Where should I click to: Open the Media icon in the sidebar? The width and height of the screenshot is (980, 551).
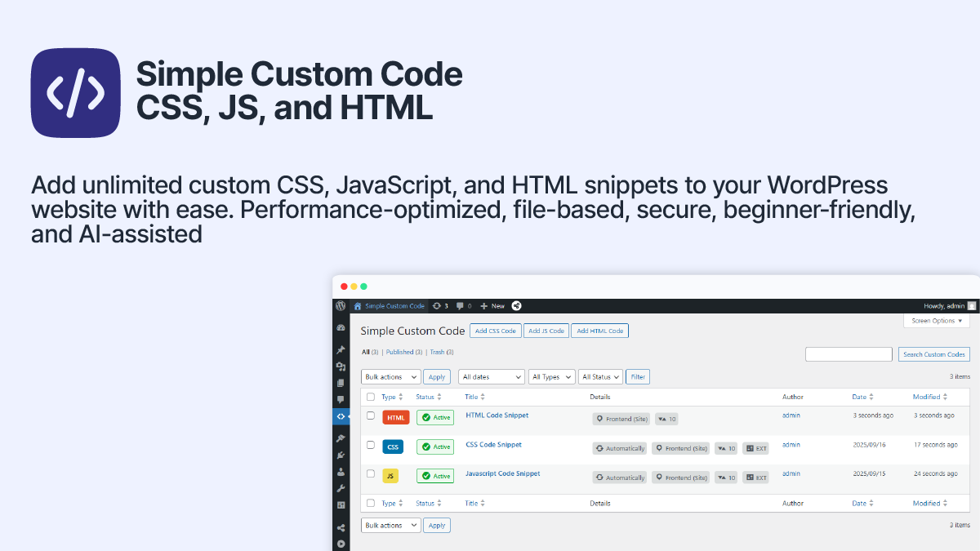pos(341,367)
